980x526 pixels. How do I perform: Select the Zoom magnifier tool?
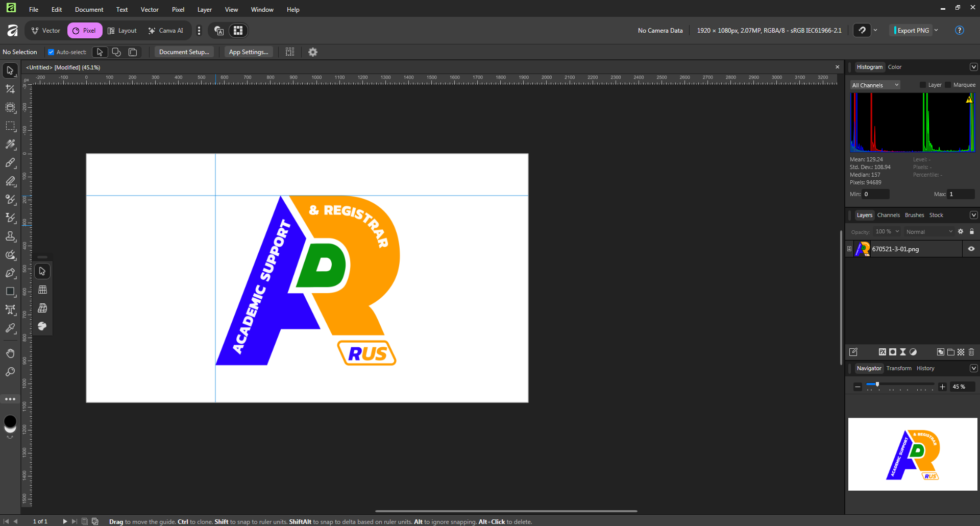pyautogui.click(x=10, y=372)
